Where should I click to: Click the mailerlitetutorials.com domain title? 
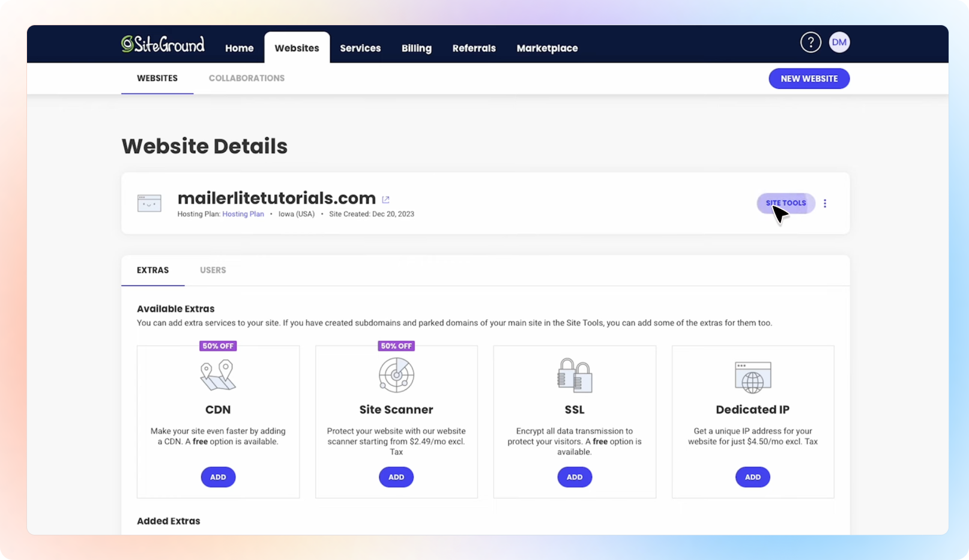click(277, 198)
